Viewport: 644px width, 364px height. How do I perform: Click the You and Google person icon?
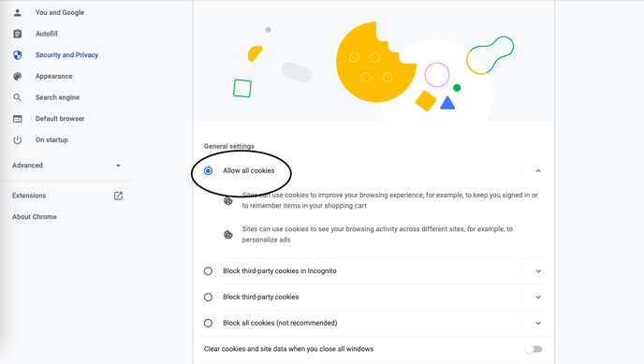[17, 13]
